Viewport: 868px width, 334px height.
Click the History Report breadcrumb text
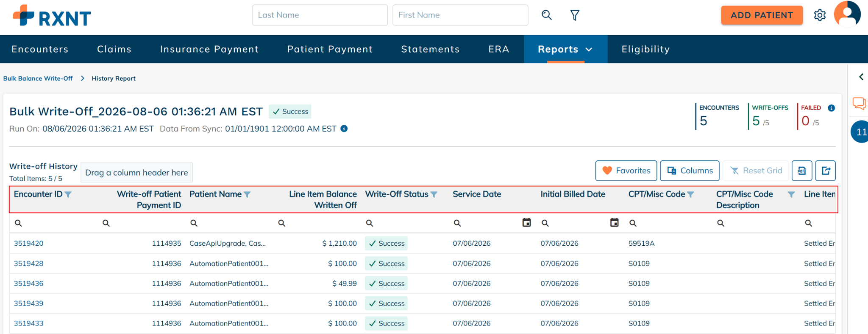(x=114, y=79)
